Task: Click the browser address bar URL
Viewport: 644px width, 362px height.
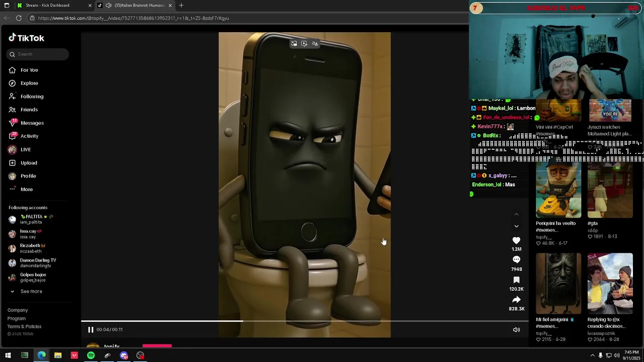Action: pos(133,18)
